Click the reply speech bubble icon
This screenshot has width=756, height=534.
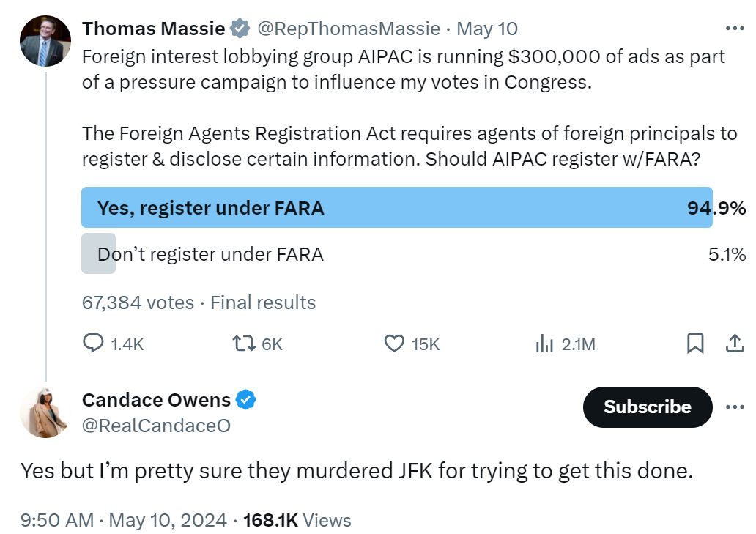coord(92,344)
